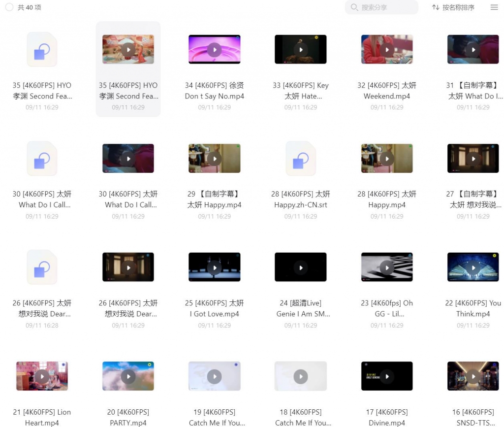The height and width of the screenshot is (427, 504).
Task: Play the 33 Key 太妍 Hate video thumbnail
Action: tap(301, 50)
